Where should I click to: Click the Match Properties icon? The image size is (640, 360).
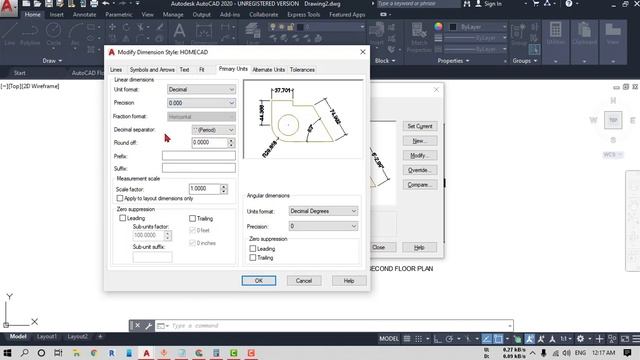pos(419,36)
